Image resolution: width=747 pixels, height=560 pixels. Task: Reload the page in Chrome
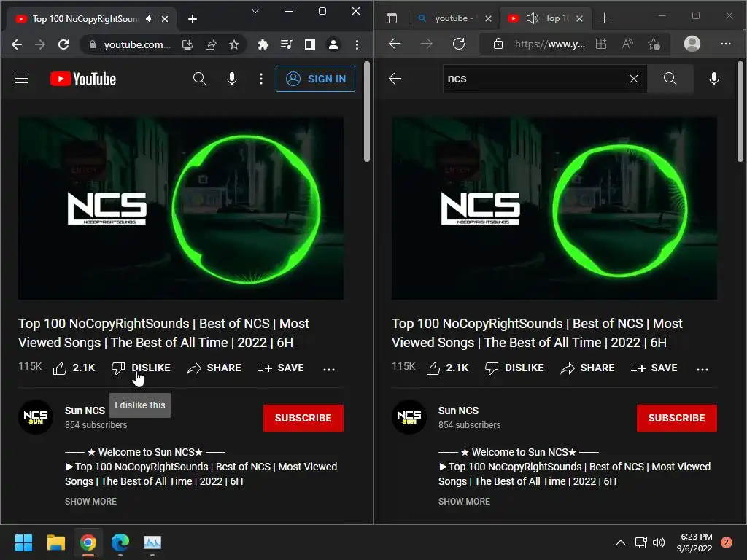pos(63,44)
